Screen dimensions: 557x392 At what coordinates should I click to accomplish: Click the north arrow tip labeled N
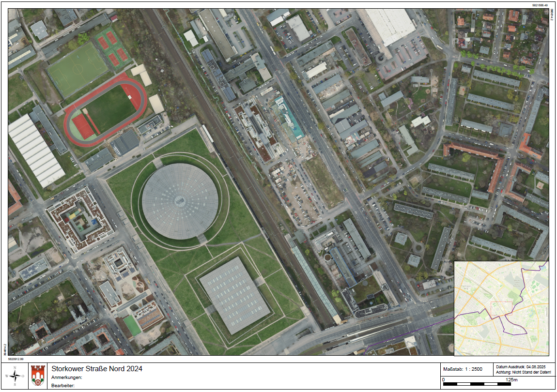pos(15,366)
